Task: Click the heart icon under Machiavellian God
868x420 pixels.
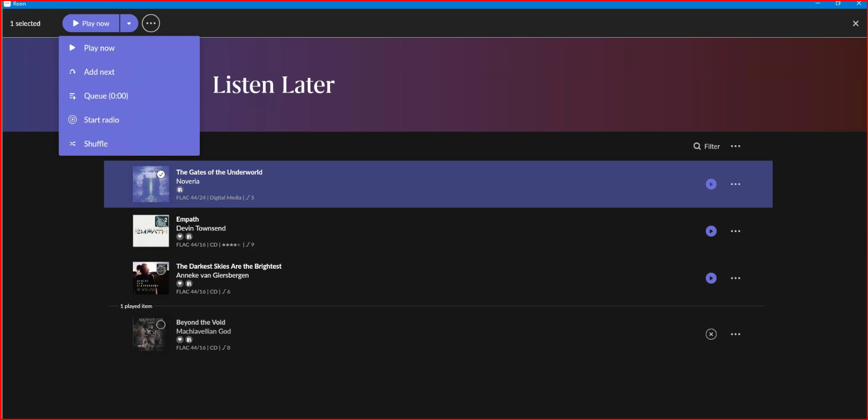Action: tap(179, 340)
